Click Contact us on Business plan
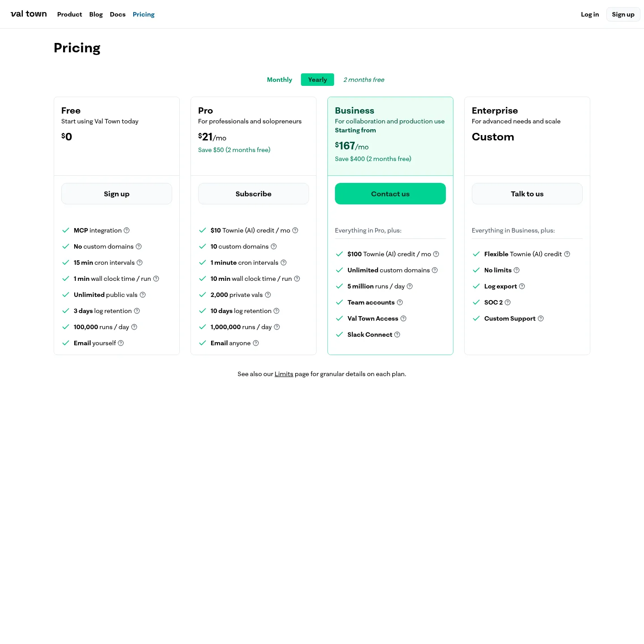This screenshot has height=644, width=644. [x=390, y=194]
